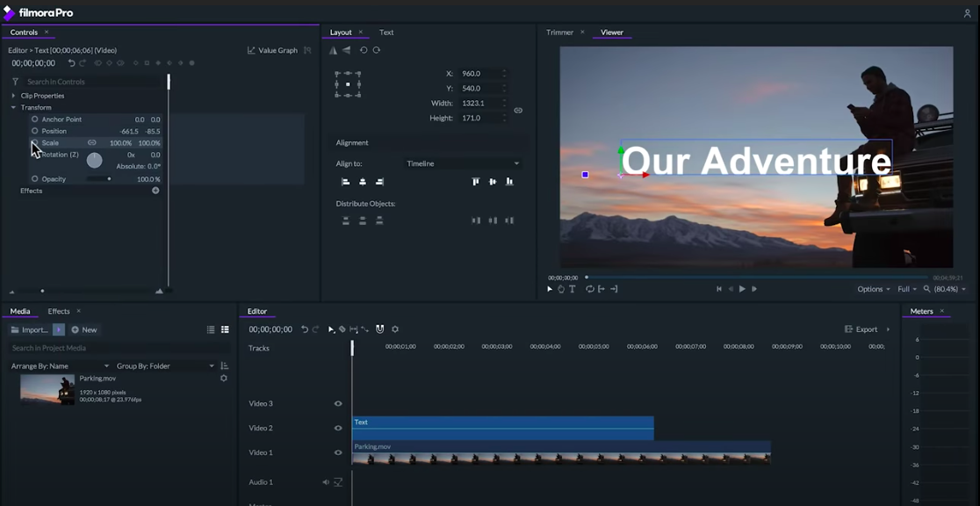Open the user account icon
The image size is (980, 506).
(967, 13)
